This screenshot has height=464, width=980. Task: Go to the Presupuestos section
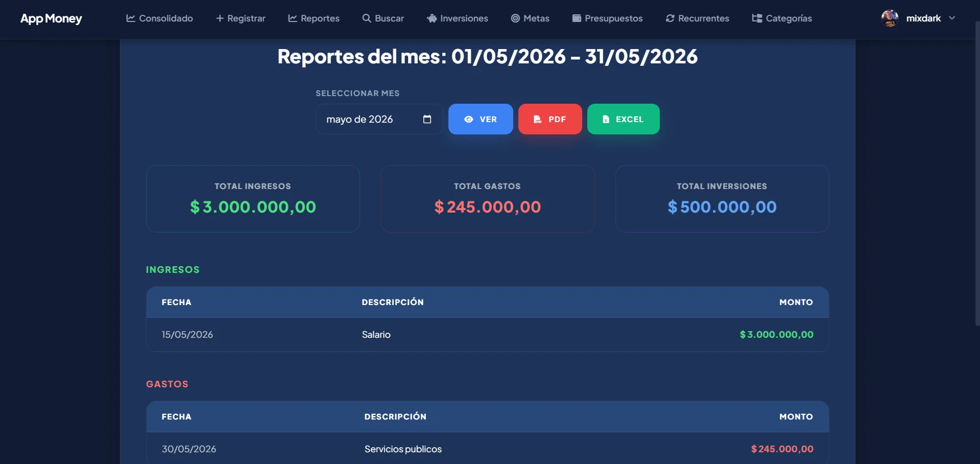(x=607, y=18)
